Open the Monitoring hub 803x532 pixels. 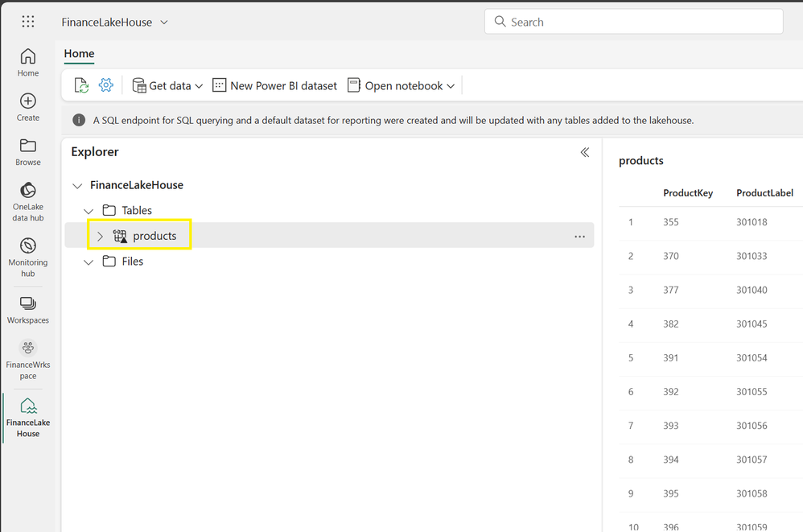(28, 256)
